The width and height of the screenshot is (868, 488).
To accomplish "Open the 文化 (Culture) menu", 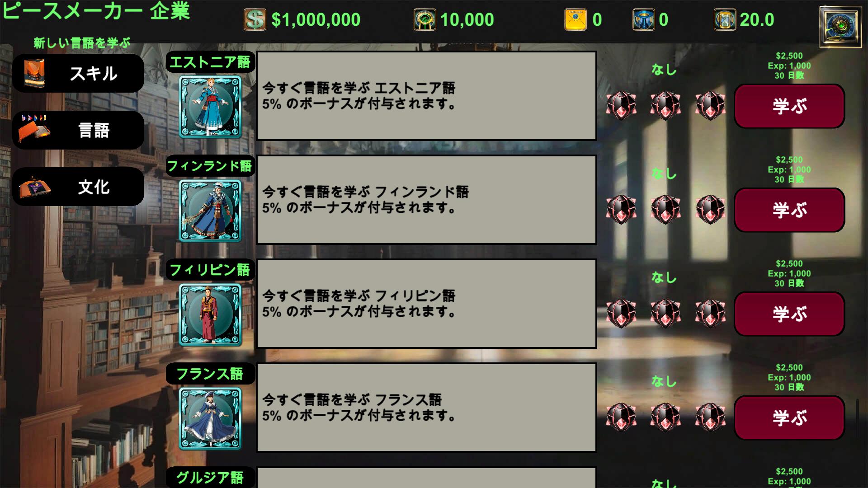I will pyautogui.click(x=78, y=187).
